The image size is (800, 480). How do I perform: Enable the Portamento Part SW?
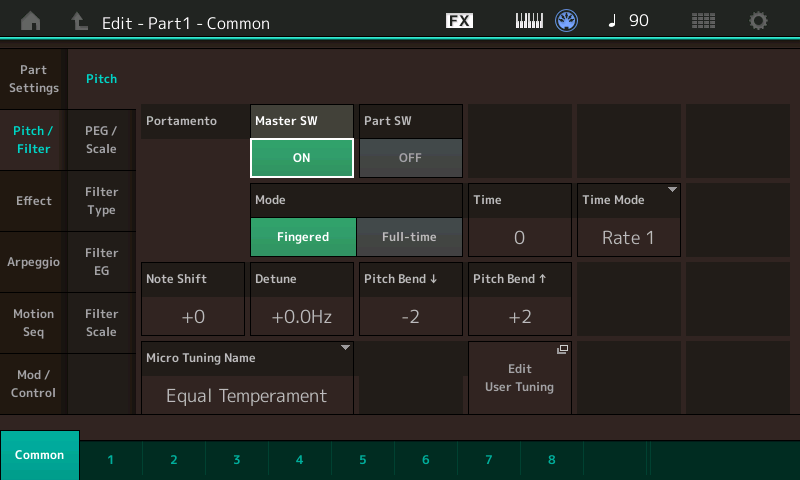tap(411, 157)
